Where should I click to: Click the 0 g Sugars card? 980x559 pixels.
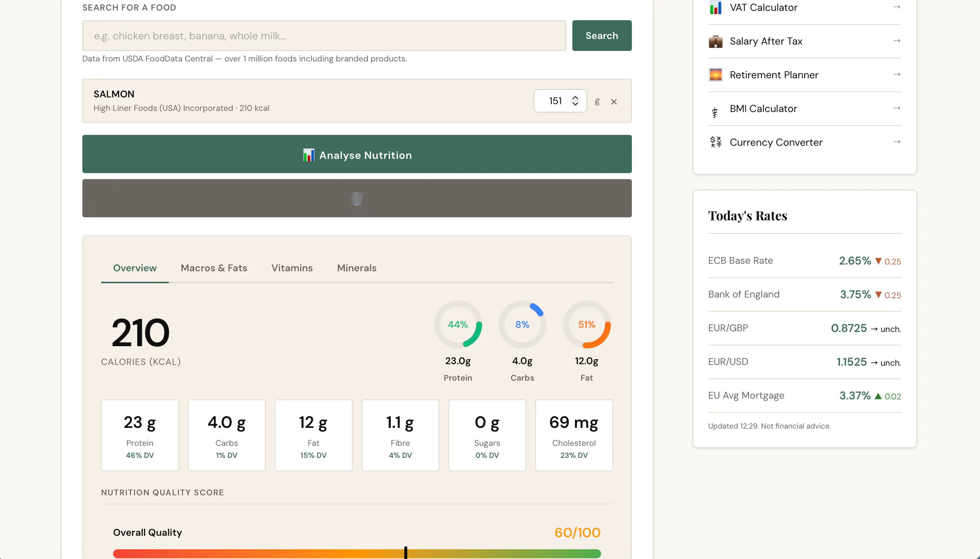487,435
